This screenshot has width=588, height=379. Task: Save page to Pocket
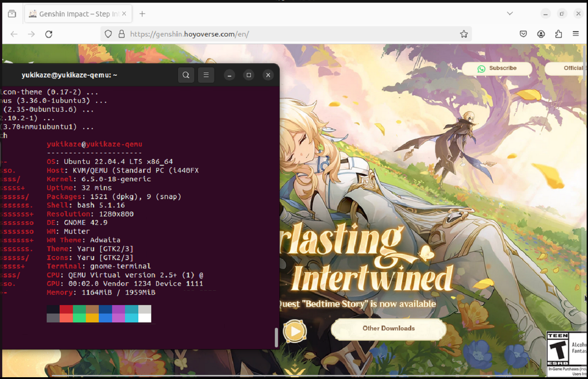point(524,34)
